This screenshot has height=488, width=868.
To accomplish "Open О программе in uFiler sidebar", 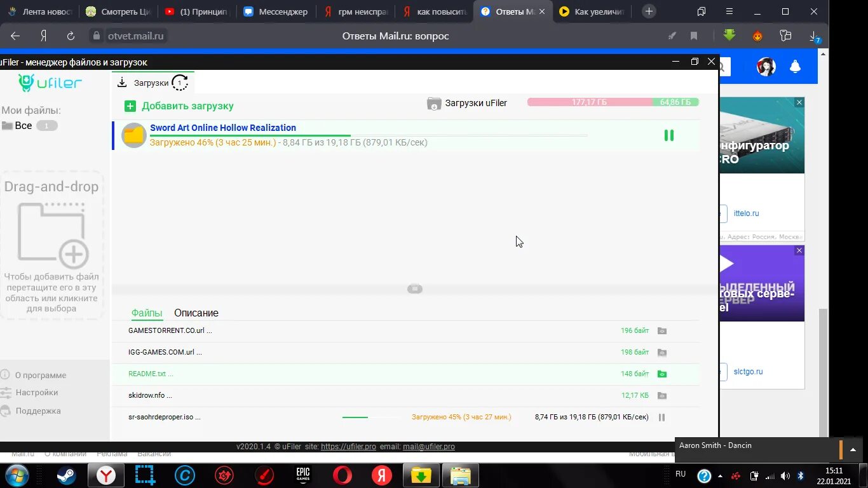I will [x=40, y=376].
